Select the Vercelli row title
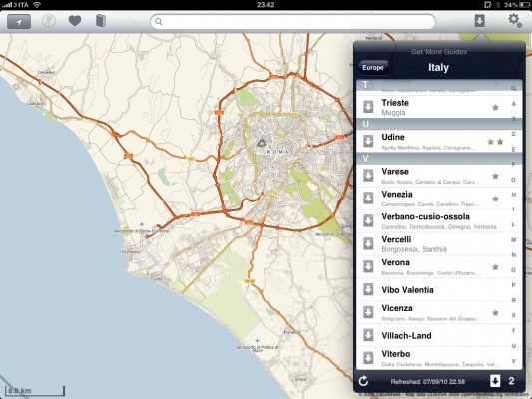 click(396, 239)
